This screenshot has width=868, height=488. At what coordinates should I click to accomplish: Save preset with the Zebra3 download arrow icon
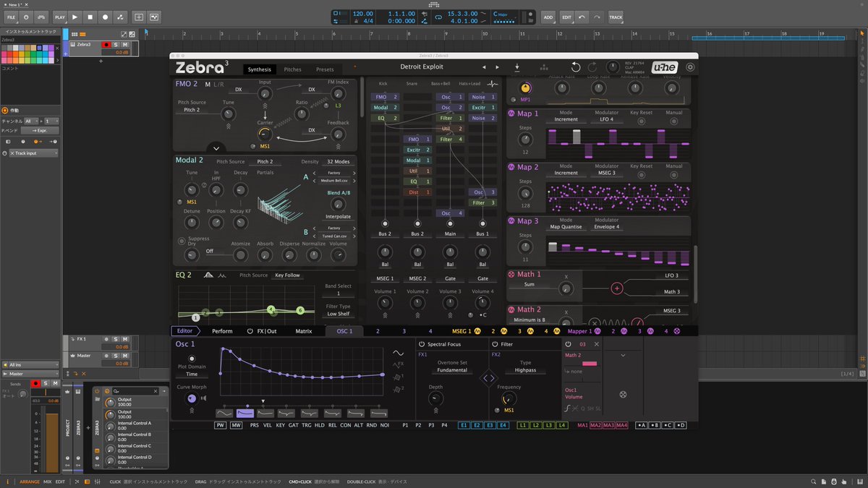(x=517, y=67)
